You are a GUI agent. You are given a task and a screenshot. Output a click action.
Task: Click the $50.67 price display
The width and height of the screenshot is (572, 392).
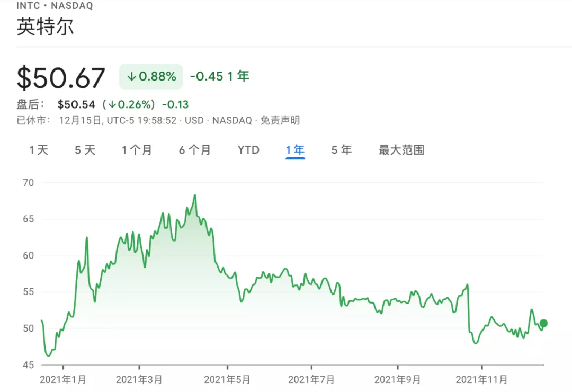60,78
